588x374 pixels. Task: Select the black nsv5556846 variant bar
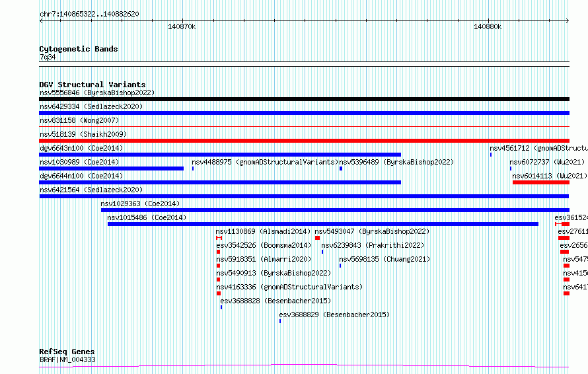point(304,99)
